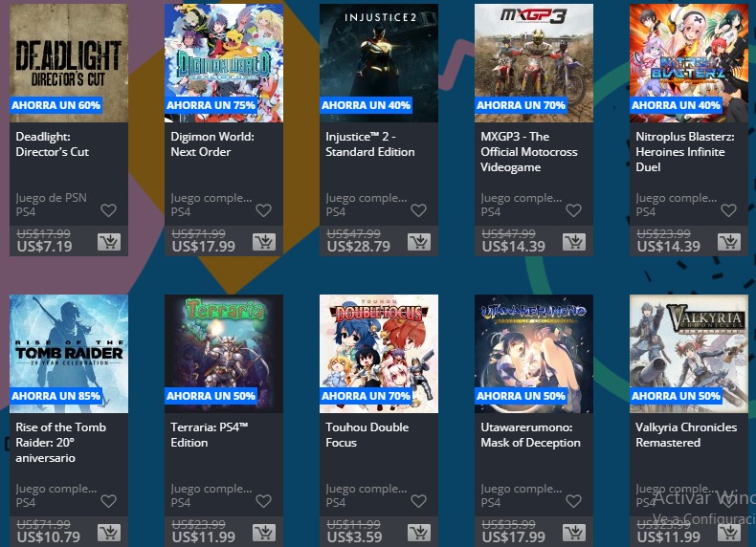Image resolution: width=756 pixels, height=547 pixels.
Task: Toggle wishlist heart for Injustice 2
Action: 418,210
